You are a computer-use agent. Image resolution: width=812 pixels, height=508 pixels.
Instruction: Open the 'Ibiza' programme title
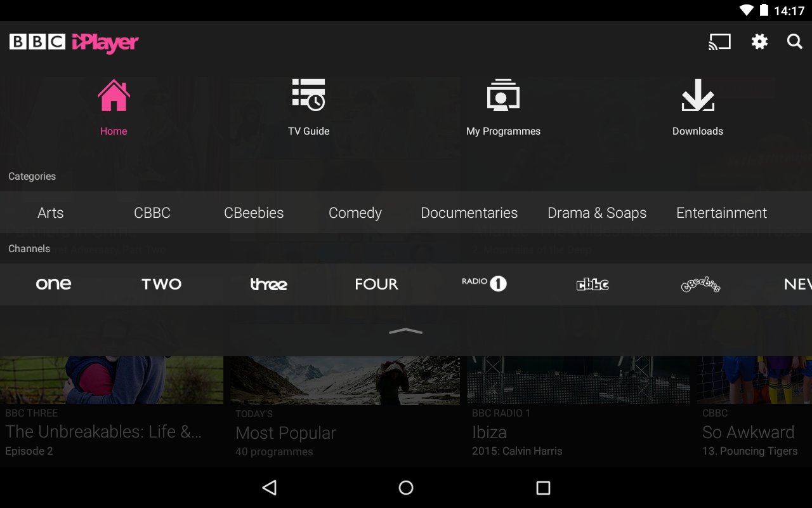(x=489, y=432)
